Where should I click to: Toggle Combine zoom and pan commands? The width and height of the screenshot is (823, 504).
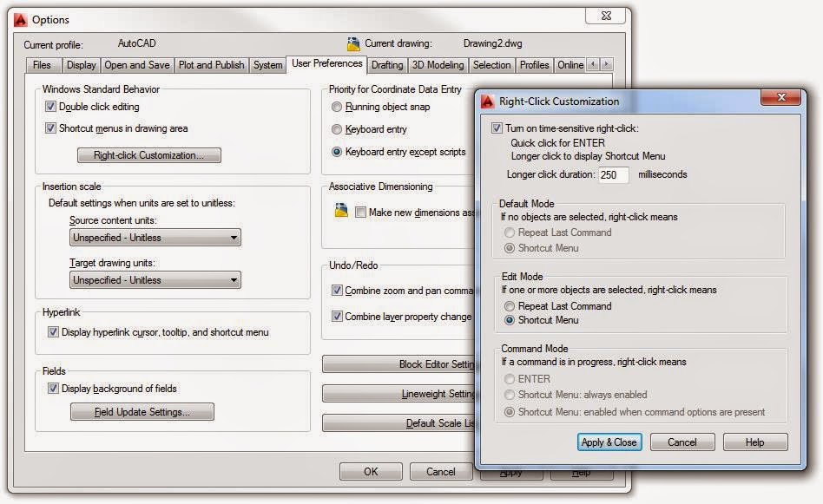[x=337, y=290]
